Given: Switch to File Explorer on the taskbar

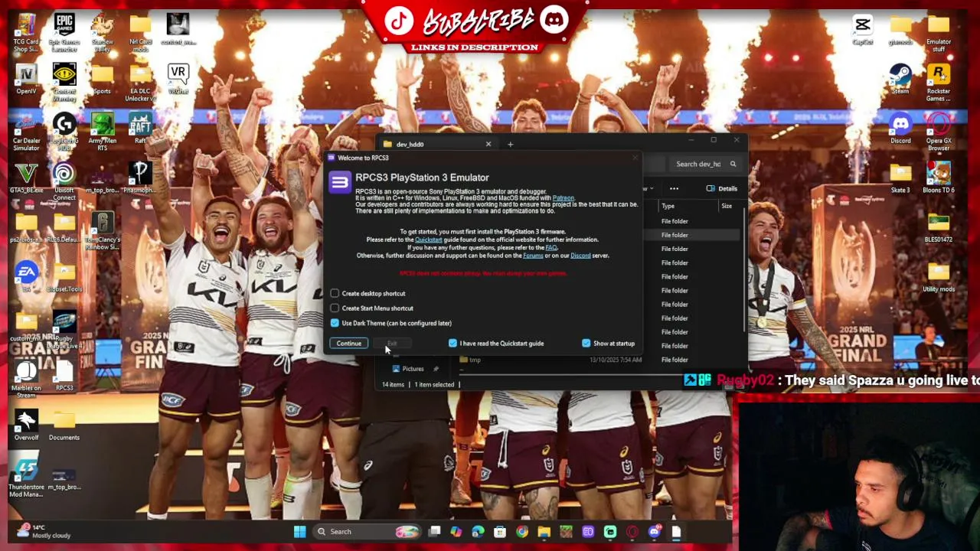Looking at the screenshot, I should point(544,532).
